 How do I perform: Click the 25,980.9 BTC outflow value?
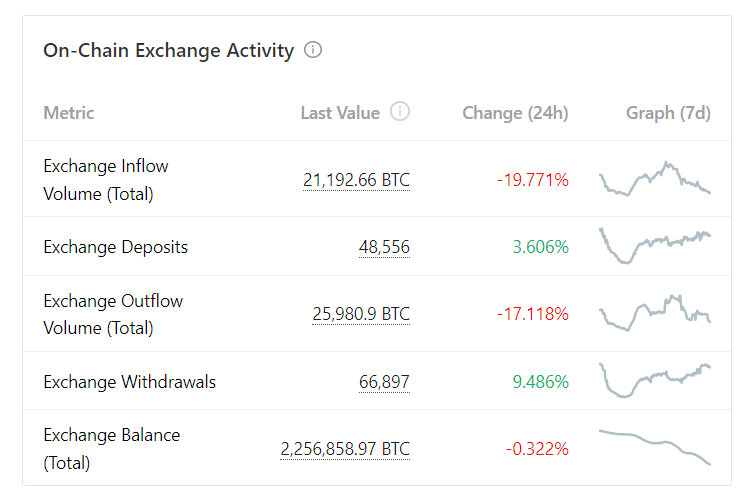pos(361,314)
